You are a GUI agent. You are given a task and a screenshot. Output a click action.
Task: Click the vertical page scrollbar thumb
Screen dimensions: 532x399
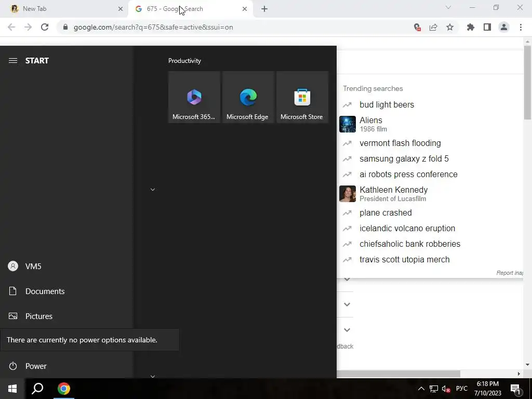527,82
